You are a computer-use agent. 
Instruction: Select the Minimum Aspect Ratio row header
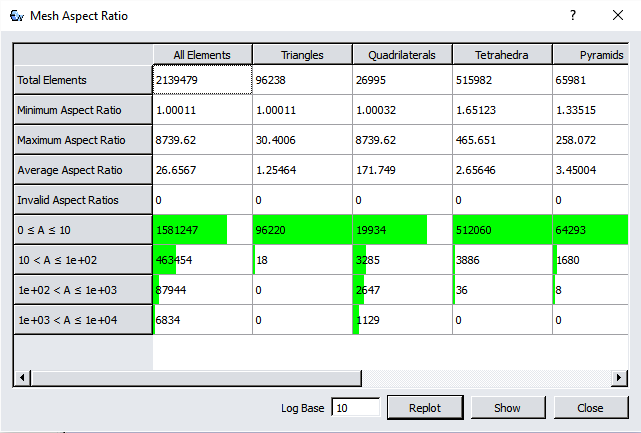(82, 110)
